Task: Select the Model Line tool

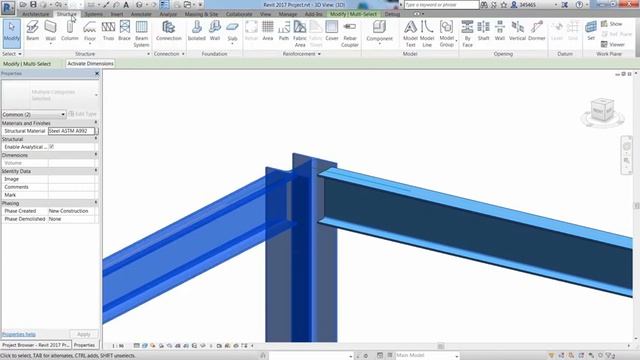Action: pos(427,34)
